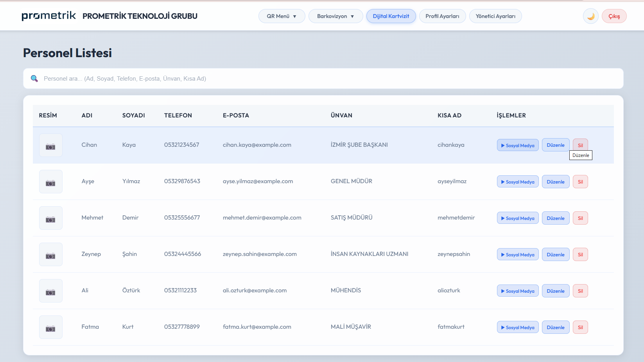Image resolution: width=644 pixels, height=362 pixels.
Task: Click the magnifier icon in the search bar
Action: coord(34,79)
